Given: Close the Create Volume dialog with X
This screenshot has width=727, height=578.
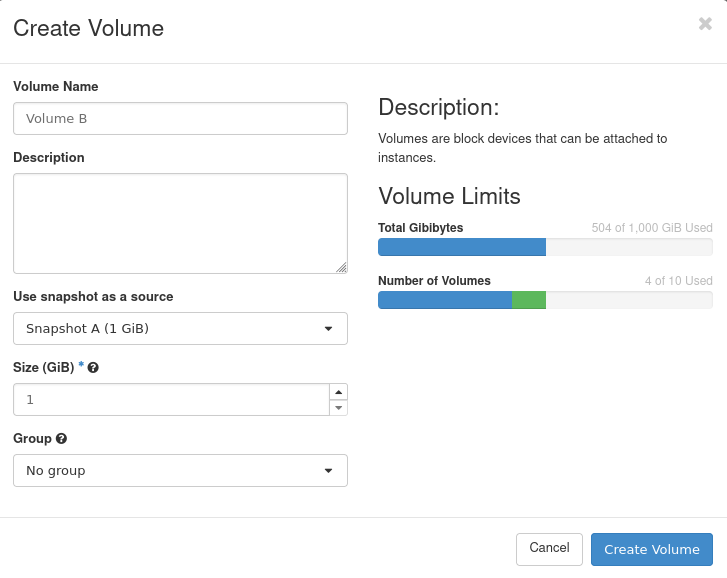Looking at the screenshot, I should [705, 25].
